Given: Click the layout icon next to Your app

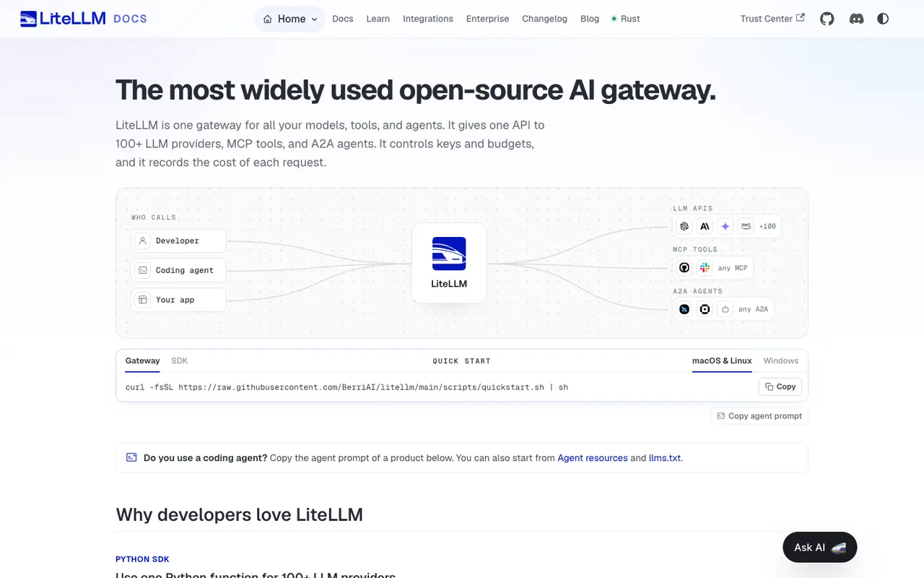Looking at the screenshot, I should [143, 300].
